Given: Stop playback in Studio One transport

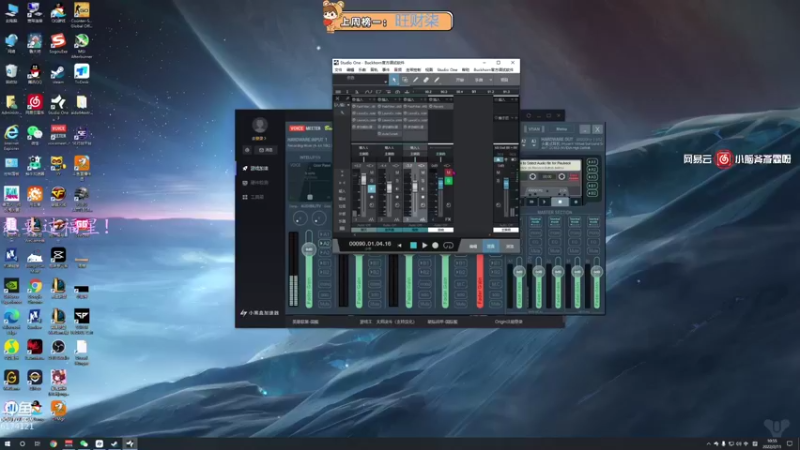Looking at the screenshot, I should pos(413,245).
